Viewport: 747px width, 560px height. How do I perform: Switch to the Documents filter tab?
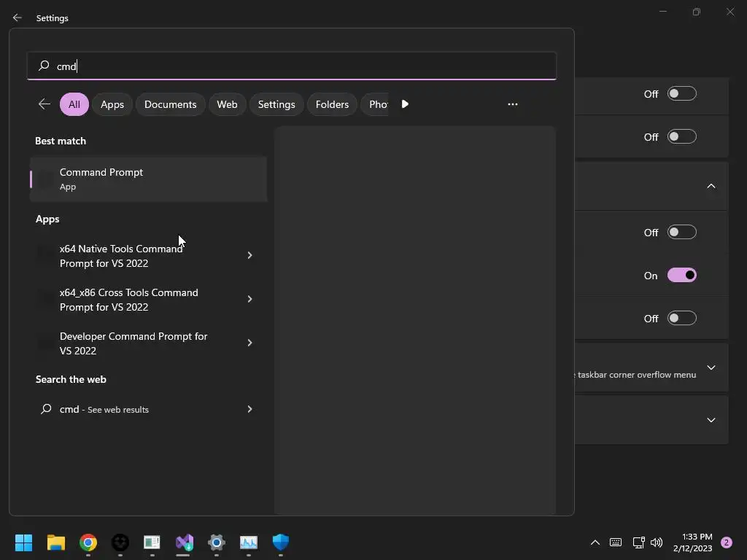(171, 104)
